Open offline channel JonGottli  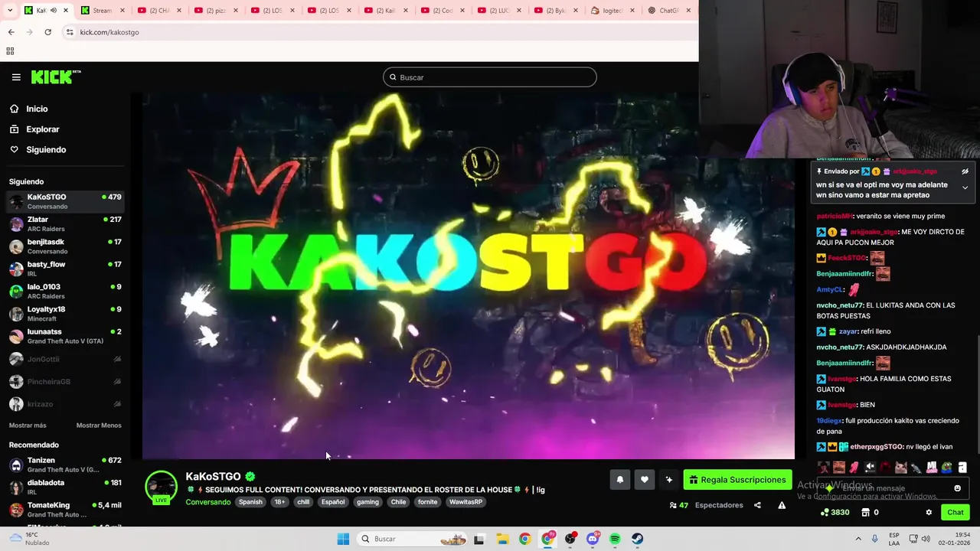pyautogui.click(x=66, y=359)
